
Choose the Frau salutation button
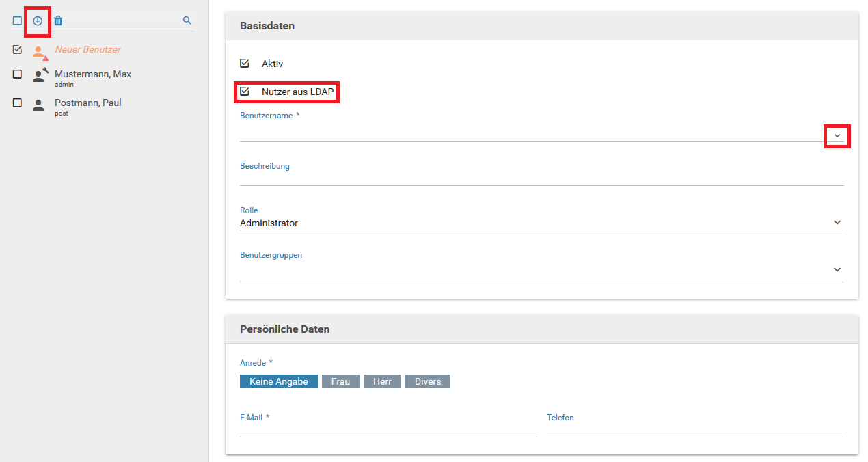coord(340,381)
